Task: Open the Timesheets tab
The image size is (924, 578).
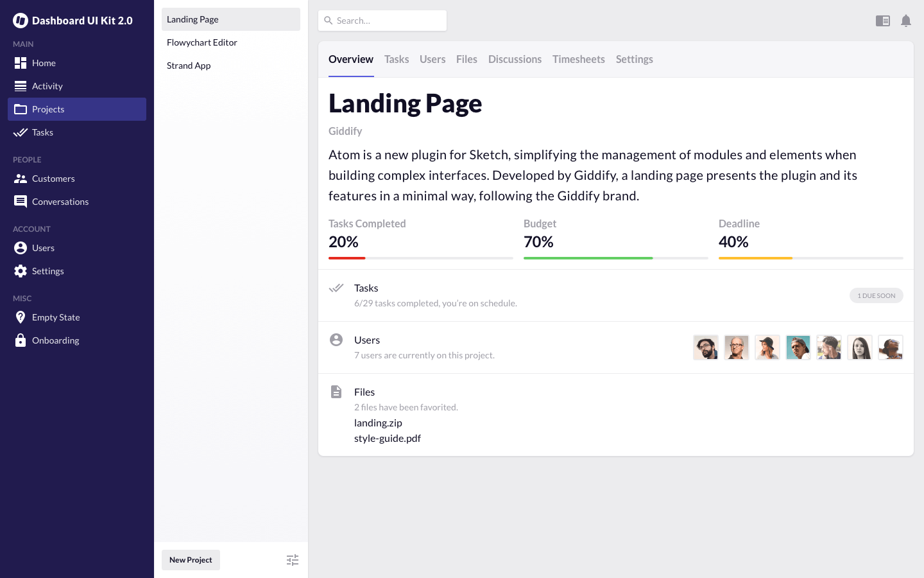Action: coord(578,59)
